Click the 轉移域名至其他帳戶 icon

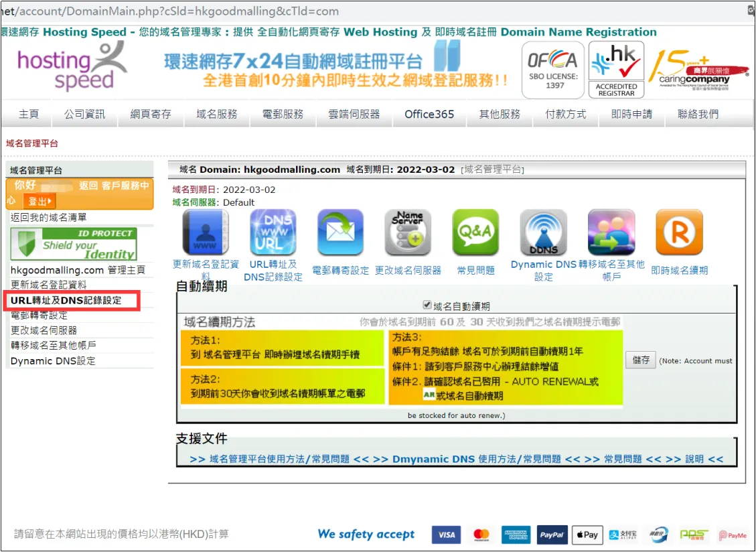coord(611,232)
